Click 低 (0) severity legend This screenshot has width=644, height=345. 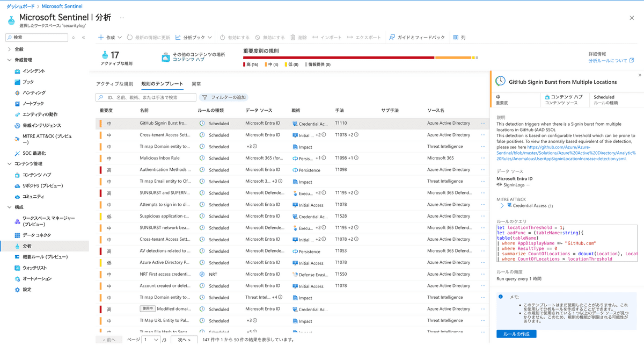pyautogui.click(x=291, y=64)
